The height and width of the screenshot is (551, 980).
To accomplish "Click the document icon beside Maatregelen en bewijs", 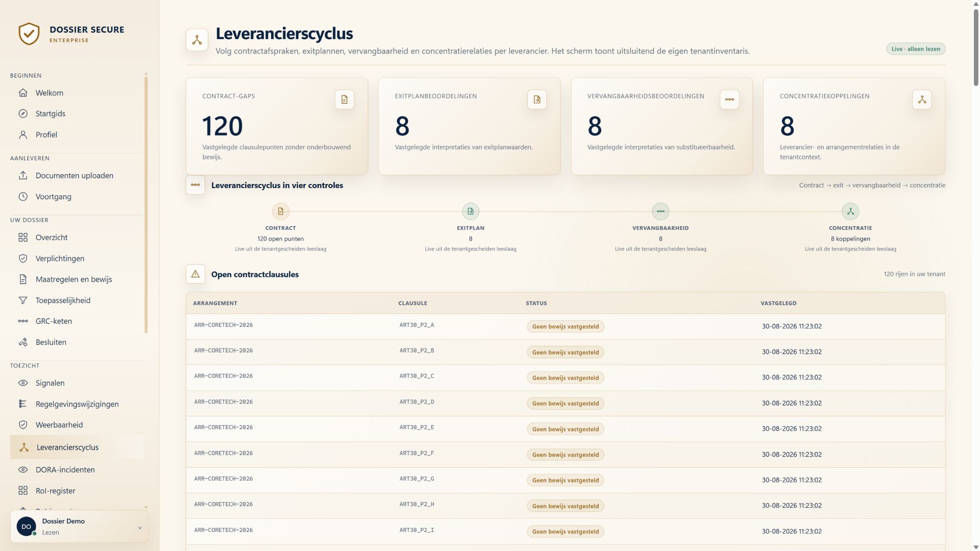I will click(23, 280).
